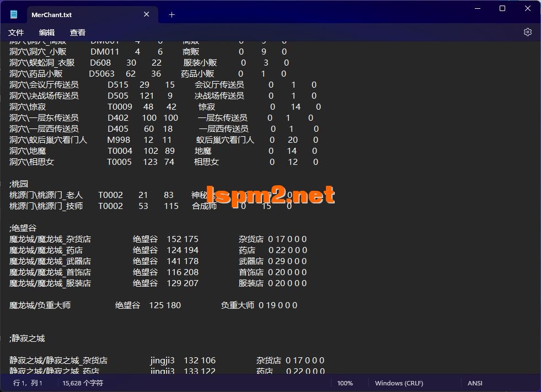
Task: Open Notepad settings with the gear icon
Action: [527, 32]
